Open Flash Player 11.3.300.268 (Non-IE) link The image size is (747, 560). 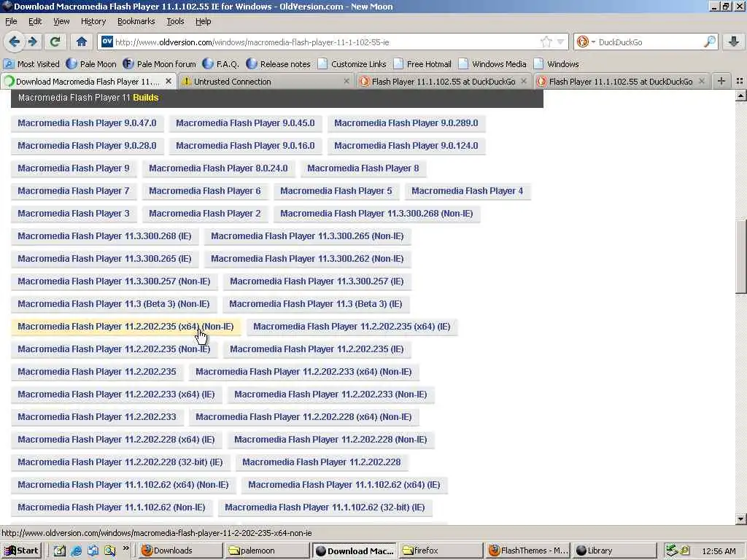(x=376, y=214)
